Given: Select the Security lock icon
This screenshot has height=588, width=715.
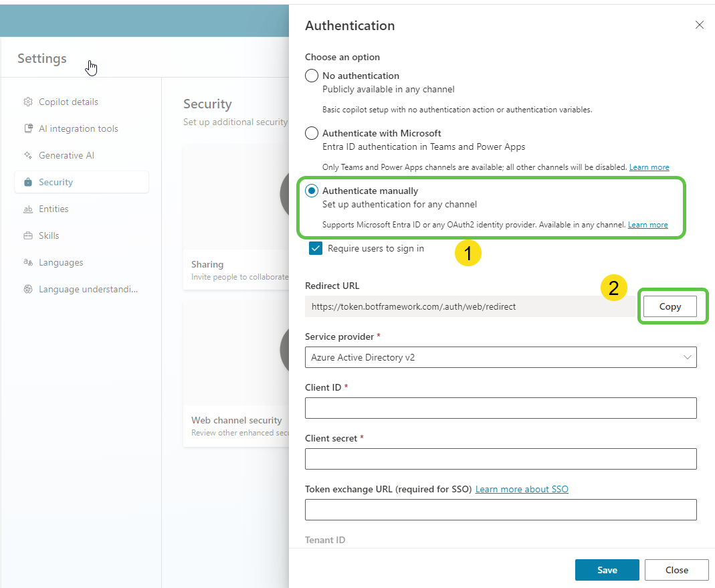Looking at the screenshot, I should click(27, 181).
